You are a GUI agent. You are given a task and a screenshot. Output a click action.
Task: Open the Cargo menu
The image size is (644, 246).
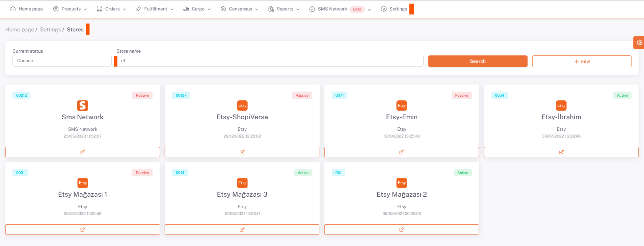[197, 9]
